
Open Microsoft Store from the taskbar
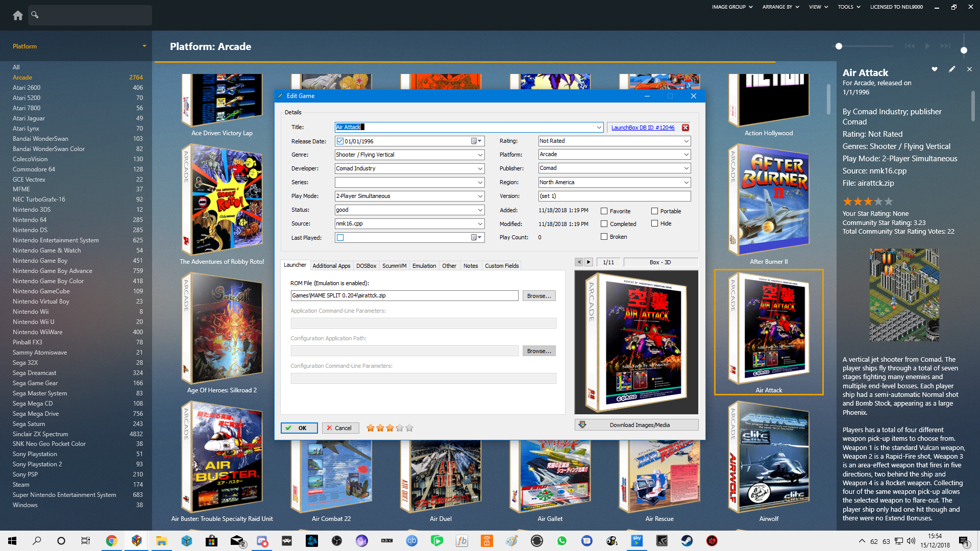pyautogui.click(x=211, y=541)
